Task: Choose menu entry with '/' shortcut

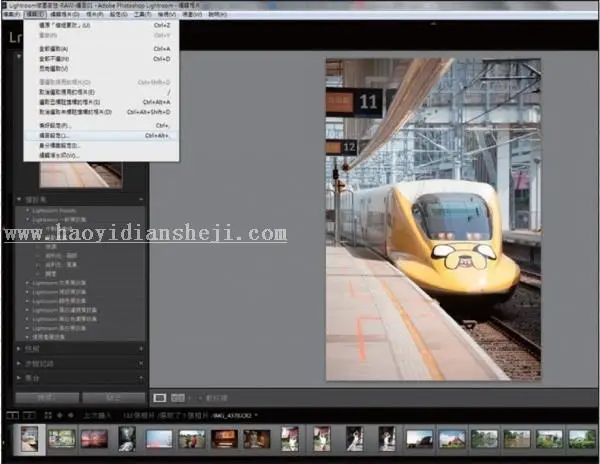Action: tap(101, 92)
